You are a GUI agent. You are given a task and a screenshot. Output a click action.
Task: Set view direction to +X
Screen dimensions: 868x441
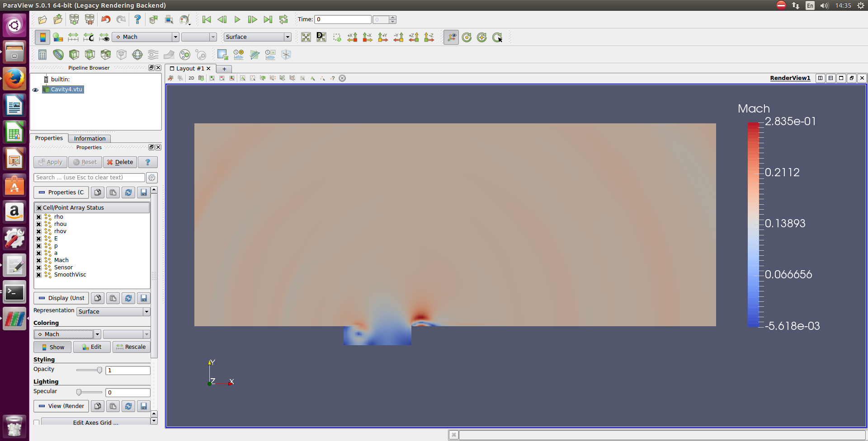[352, 38]
